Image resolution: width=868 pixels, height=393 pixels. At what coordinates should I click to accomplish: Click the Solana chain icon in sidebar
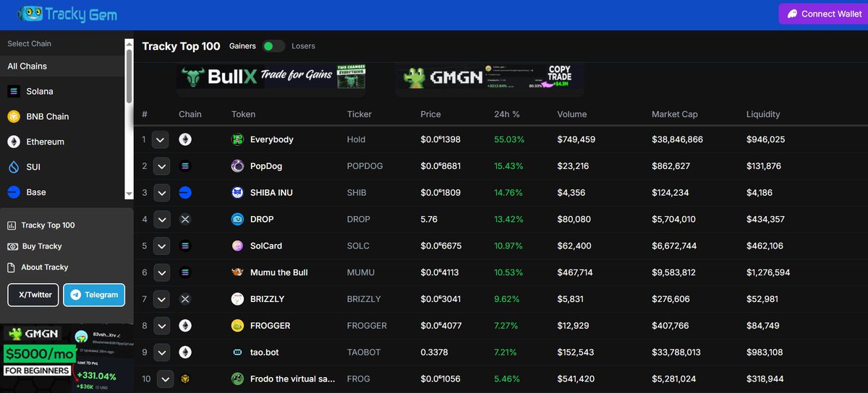pos(13,91)
